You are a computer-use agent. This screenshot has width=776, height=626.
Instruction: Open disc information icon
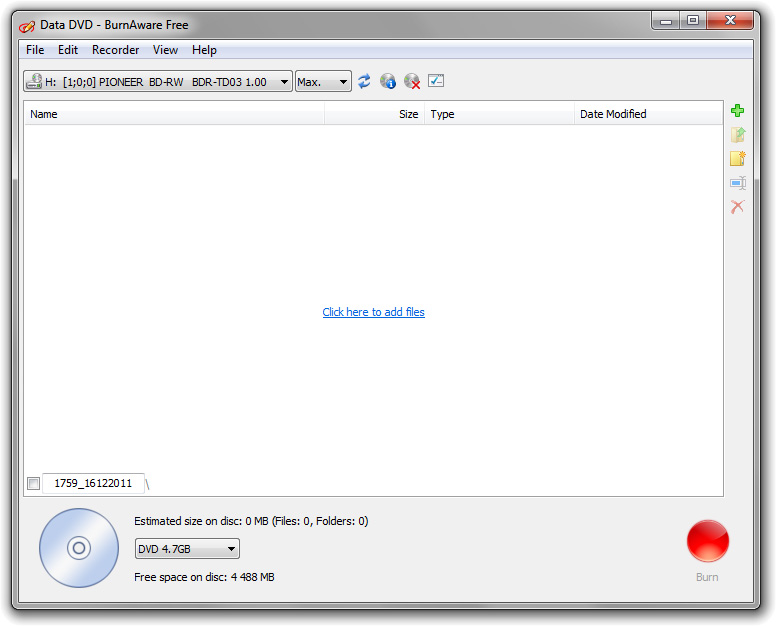click(x=388, y=81)
